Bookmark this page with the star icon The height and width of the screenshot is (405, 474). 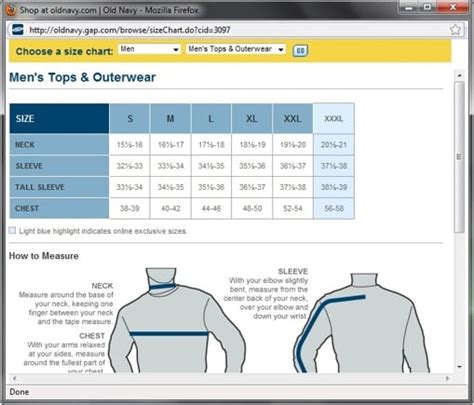455,30
